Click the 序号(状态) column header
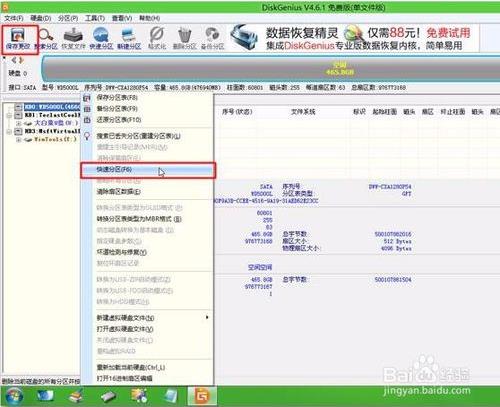 [x=237, y=112]
